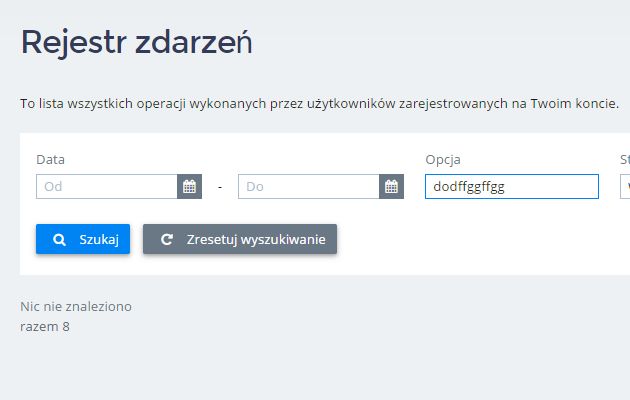Click the Data field label
Viewport: 630px width, 400px height.
click(50, 159)
